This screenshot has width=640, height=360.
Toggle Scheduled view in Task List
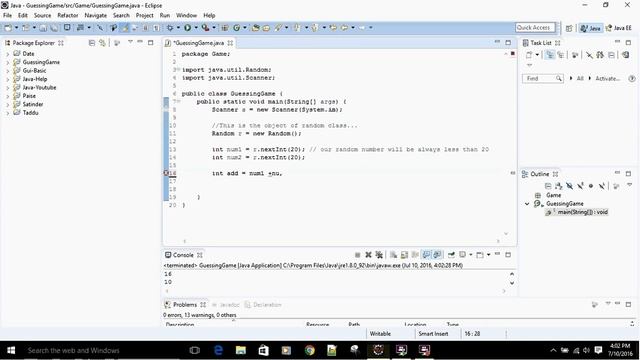pyautogui.click(x=561, y=55)
